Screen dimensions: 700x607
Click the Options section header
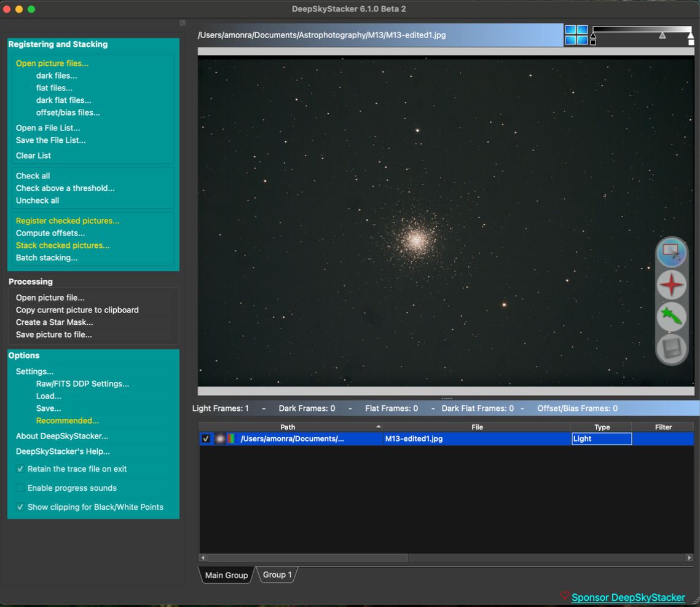tap(23, 355)
